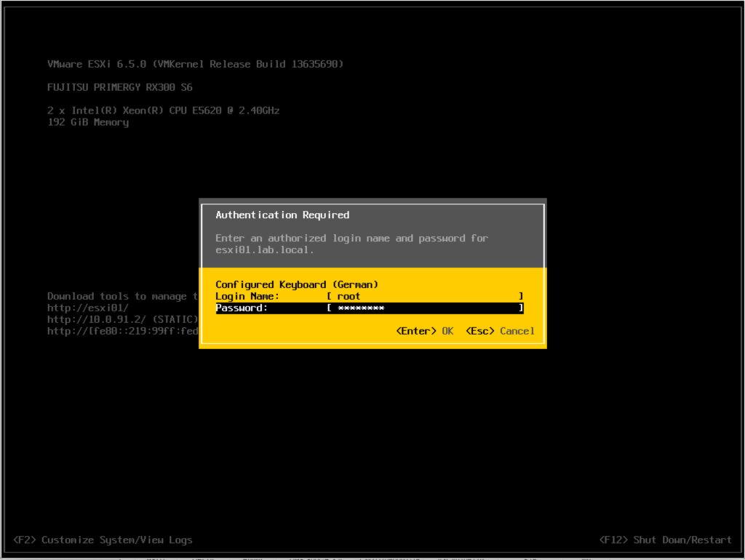Select F2 Customize System/View Logs
This screenshot has width=745, height=560.
tap(103, 540)
